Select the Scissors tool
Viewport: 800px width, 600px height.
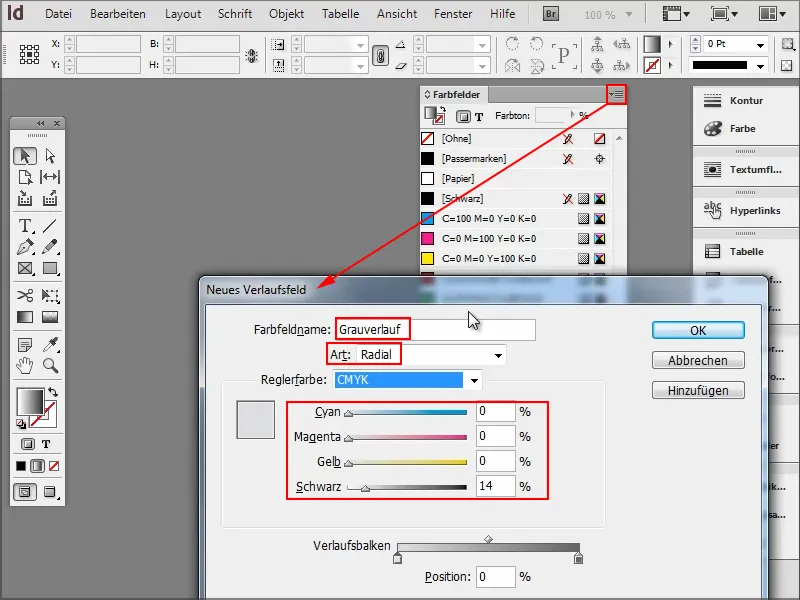pos(24,295)
